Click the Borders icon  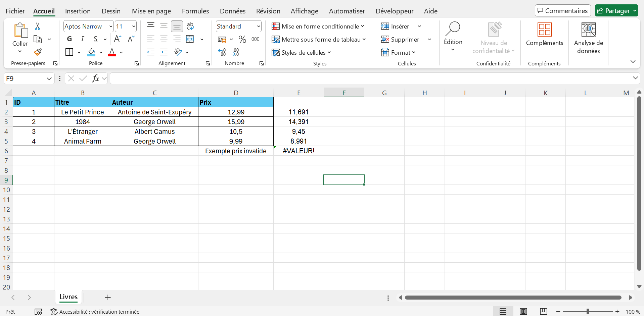click(x=69, y=52)
